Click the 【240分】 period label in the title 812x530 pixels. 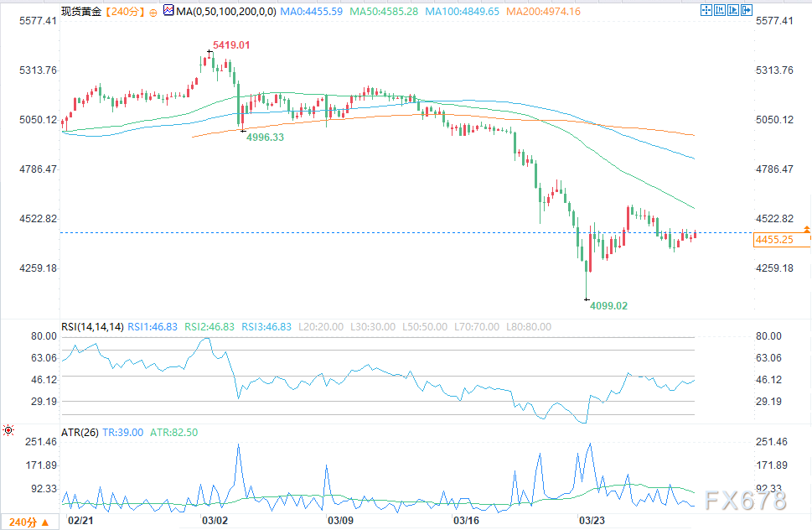click(x=124, y=12)
